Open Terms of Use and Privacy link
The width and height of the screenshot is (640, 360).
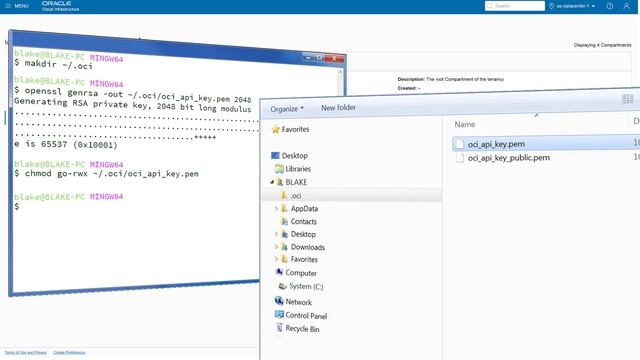point(26,352)
